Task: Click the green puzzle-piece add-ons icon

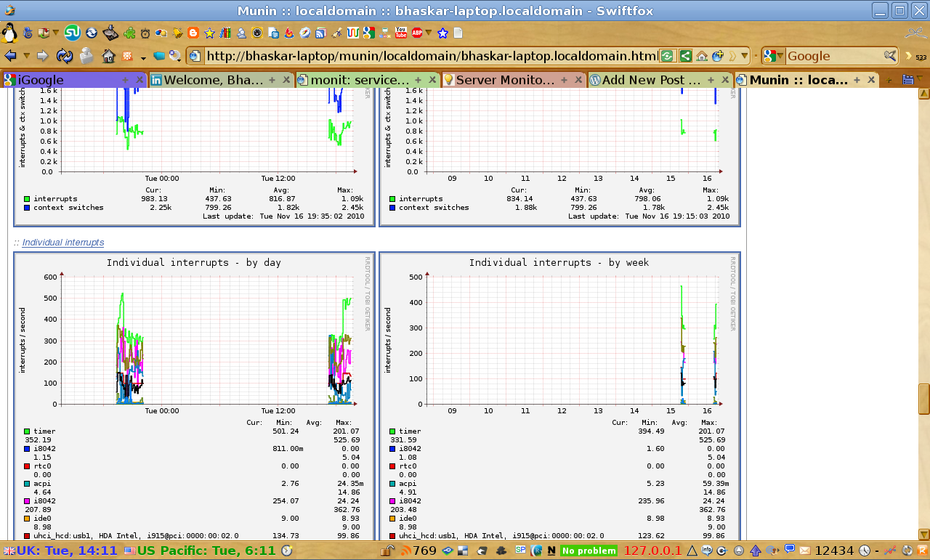Action: tap(130, 33)
